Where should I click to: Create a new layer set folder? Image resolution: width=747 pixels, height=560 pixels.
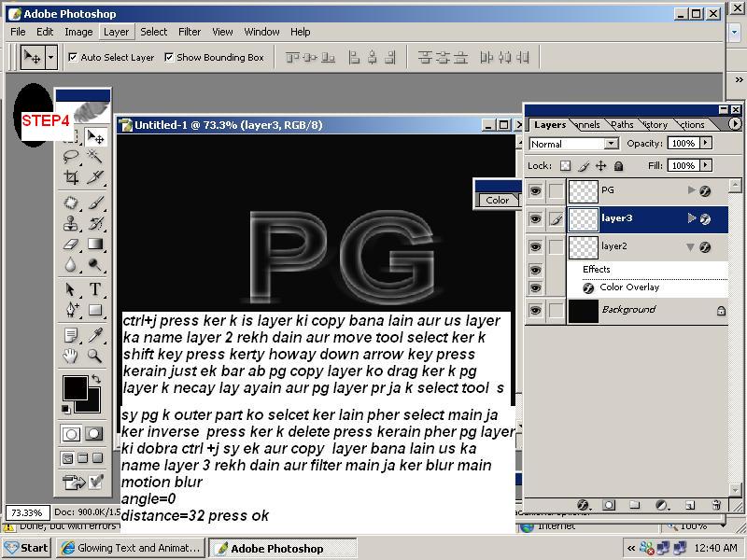pos(634,505)
